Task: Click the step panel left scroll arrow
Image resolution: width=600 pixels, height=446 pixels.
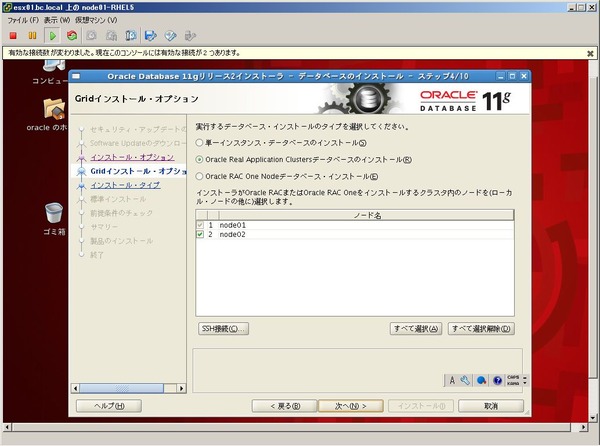Action: 75,388
